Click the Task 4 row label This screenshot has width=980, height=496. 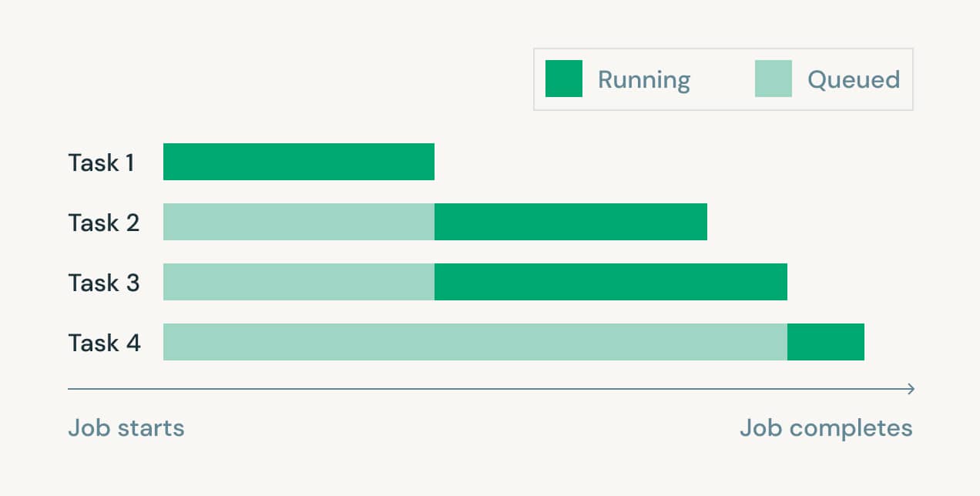coord(105,343)
